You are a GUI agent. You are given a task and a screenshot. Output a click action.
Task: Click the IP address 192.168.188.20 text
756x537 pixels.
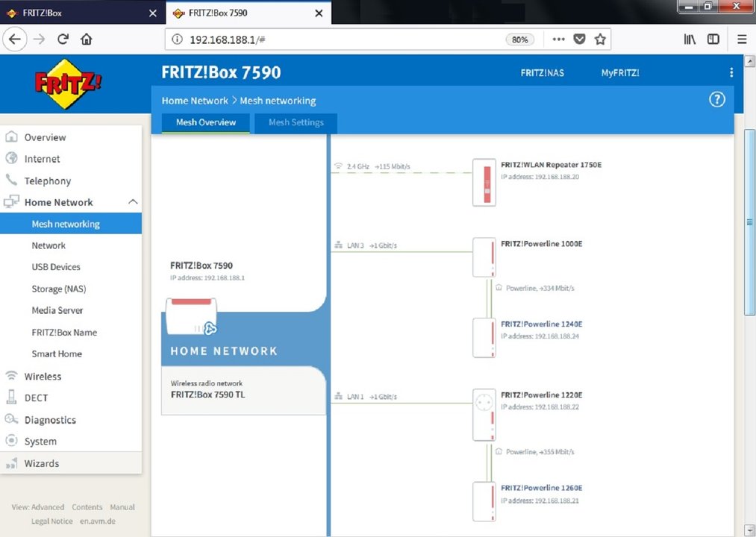540,177
